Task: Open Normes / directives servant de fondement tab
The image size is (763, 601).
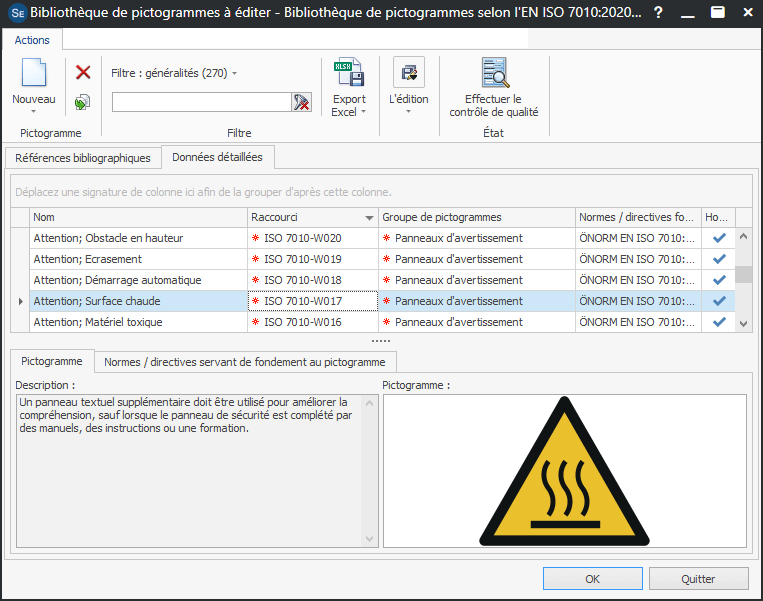Action: coord(245,361)
